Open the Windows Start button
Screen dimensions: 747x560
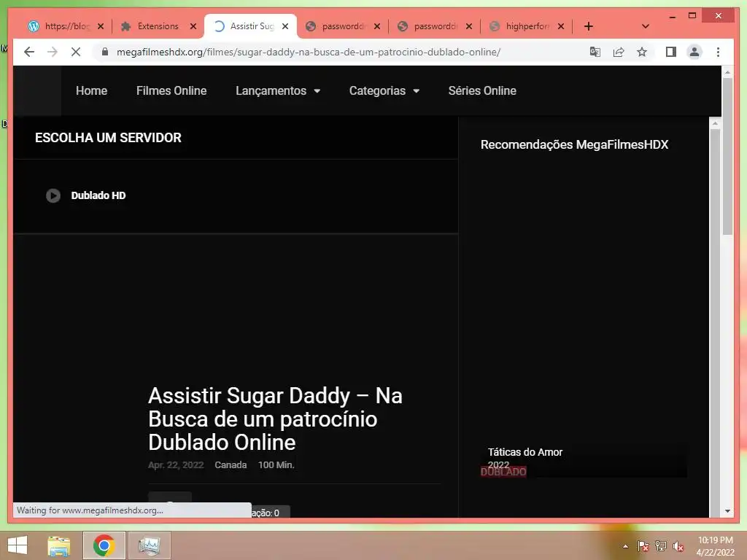click(18, 545)
